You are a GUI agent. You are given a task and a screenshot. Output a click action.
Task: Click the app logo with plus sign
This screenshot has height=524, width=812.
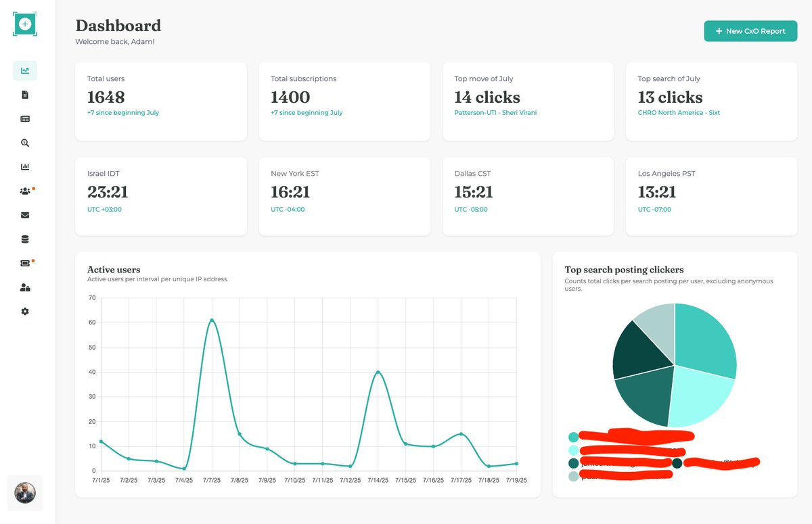coord(25,24)
